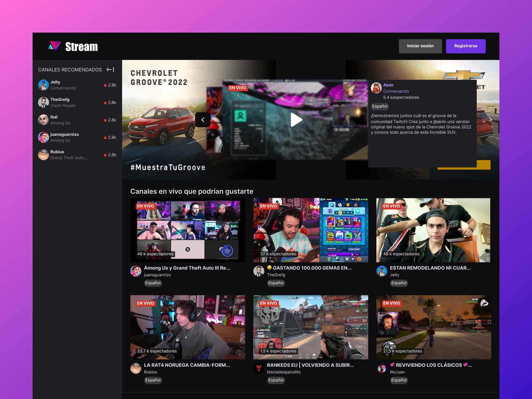
Task: Play the featured Chevrolet Groove stream
Action: [296, 120]
